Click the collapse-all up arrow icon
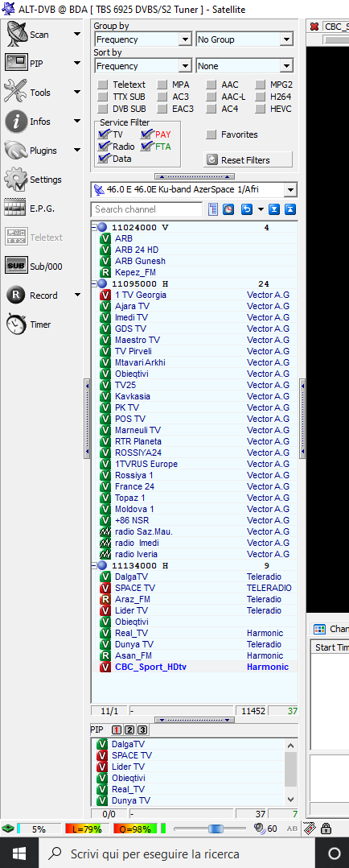The height and width of the screenshot is (868, 349). 289,209
